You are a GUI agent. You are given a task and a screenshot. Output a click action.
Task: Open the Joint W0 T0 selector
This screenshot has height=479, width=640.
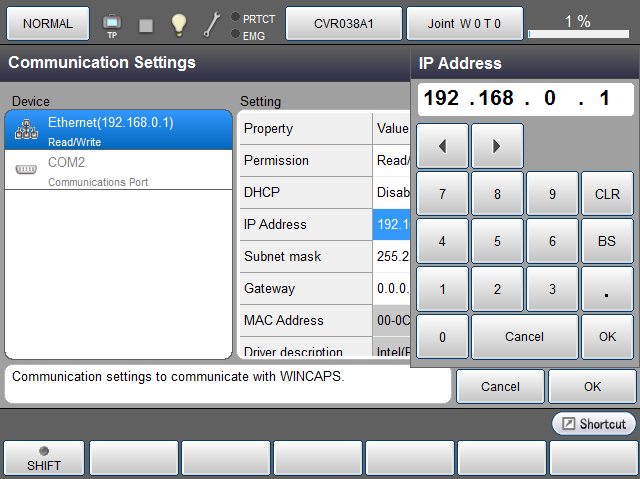click(465, 23)
